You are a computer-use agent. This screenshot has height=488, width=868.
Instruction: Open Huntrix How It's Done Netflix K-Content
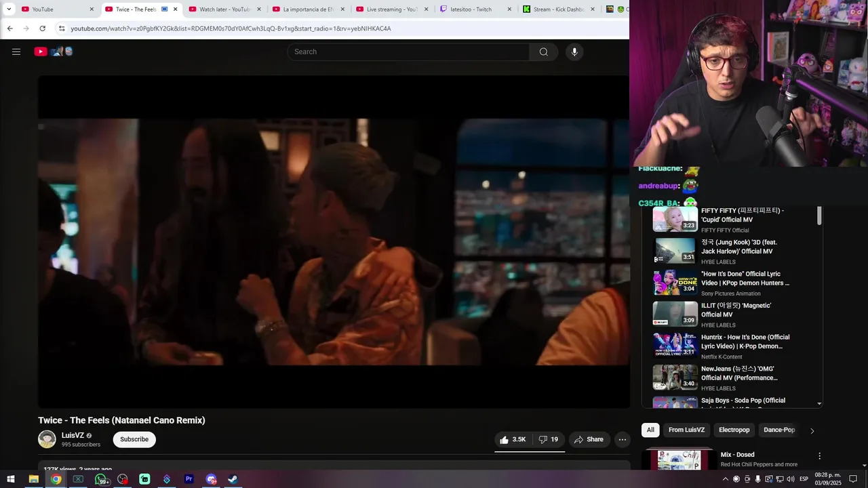(x=732, y=346)
